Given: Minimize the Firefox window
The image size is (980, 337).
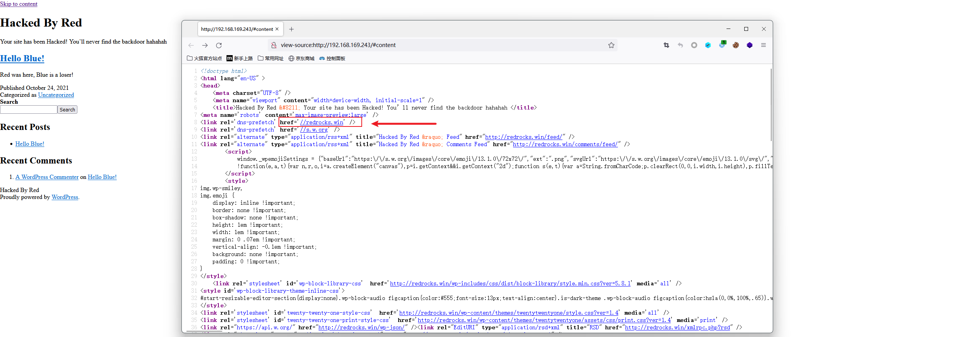Looking at the screenshot, I should click(728, 29).
